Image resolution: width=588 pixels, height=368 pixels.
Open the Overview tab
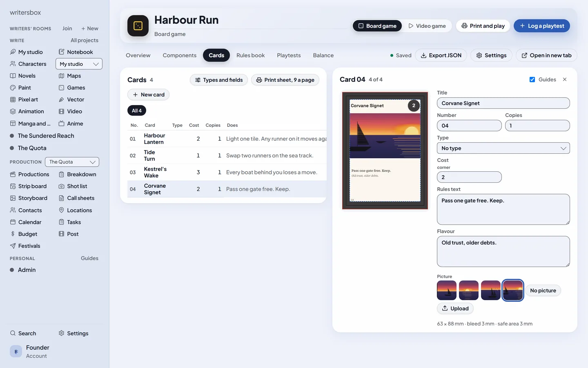(138, 55)
